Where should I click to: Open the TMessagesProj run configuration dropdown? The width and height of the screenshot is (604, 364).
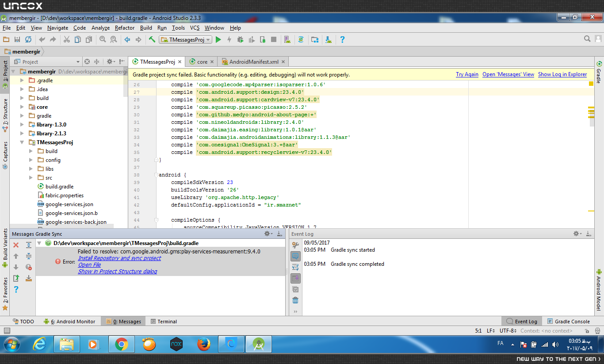[186, 39]
